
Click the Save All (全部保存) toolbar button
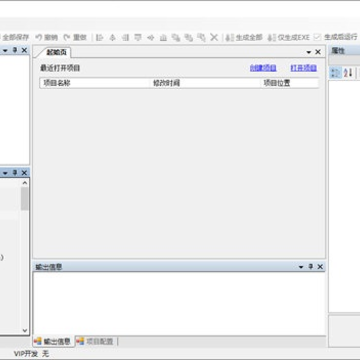pyautogui.click(x=15, y=37)
